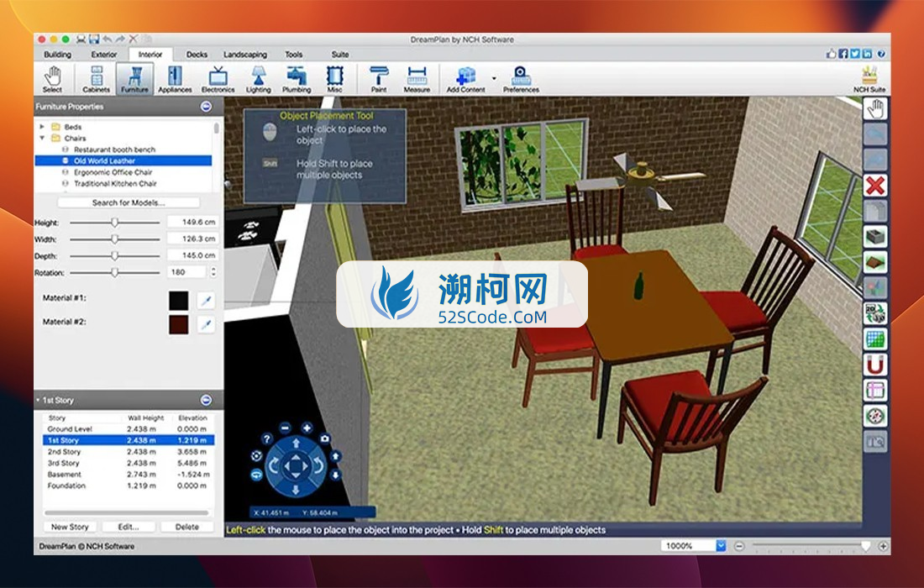The image size is (924, 588).
Task: Click the compass icon in right sidebar
Action: pos(875,416)
